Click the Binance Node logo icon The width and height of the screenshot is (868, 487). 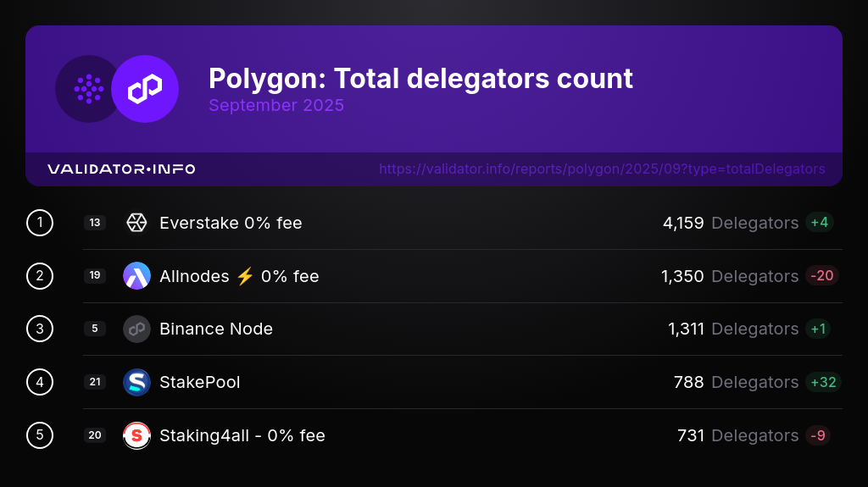click(x=136, y=329)
